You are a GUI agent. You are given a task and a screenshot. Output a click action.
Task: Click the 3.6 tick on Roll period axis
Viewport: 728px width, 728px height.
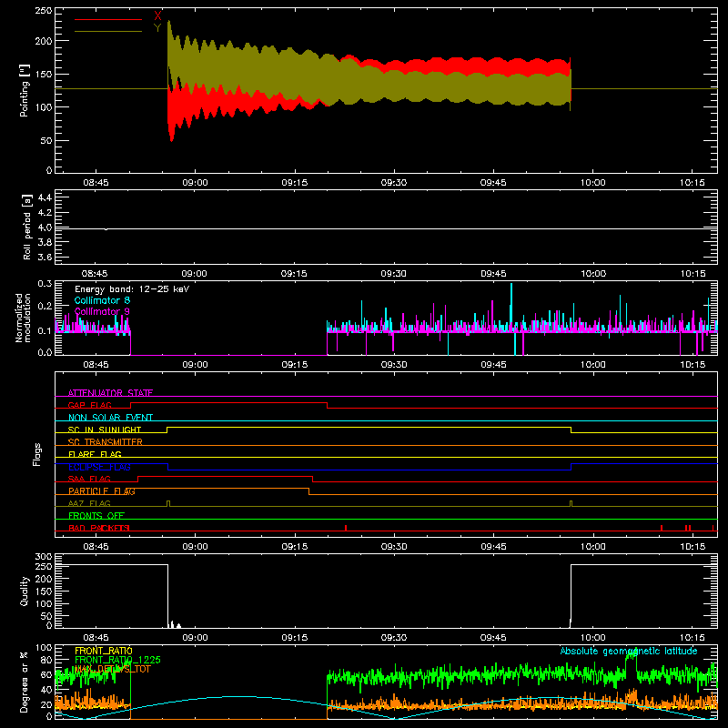point(45,258)
